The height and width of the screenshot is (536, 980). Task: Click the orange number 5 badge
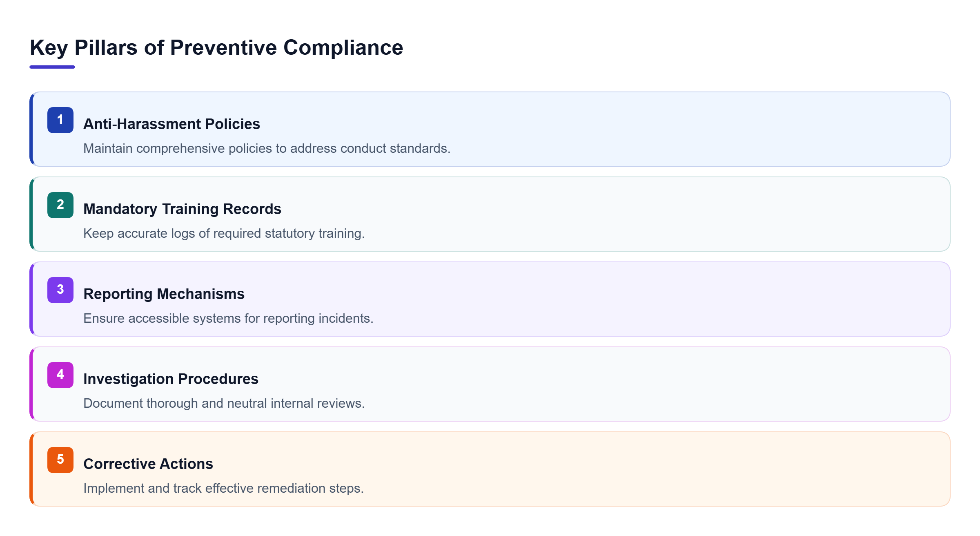[x=60, y=460]
